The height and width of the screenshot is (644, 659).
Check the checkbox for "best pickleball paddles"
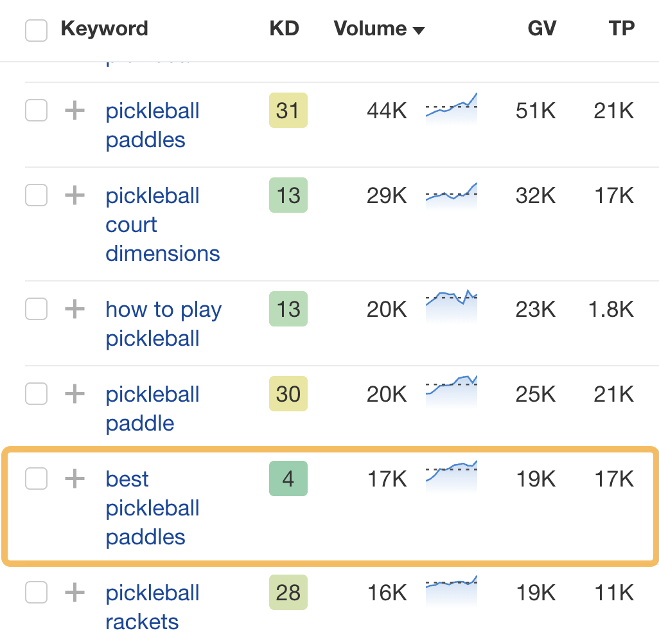click(36, 479)
